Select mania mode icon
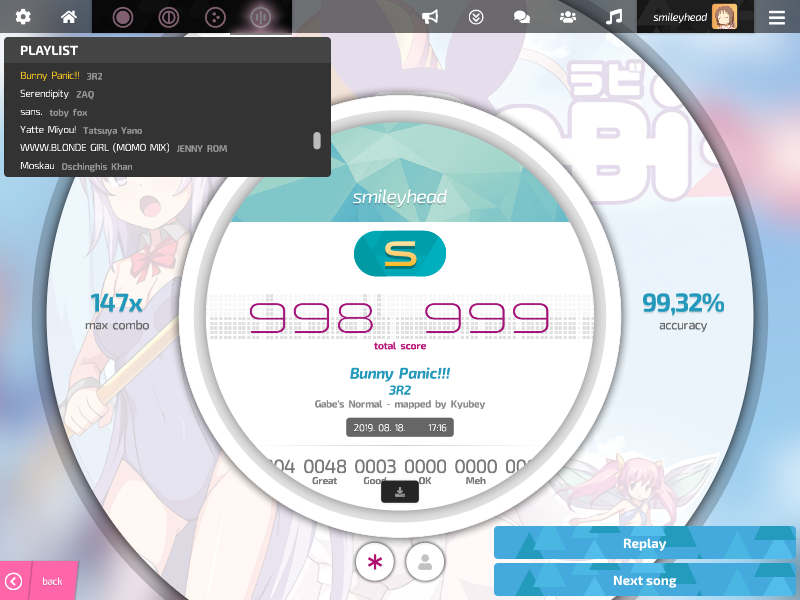The width and height of the screenshot is (800, 600). 261,17
